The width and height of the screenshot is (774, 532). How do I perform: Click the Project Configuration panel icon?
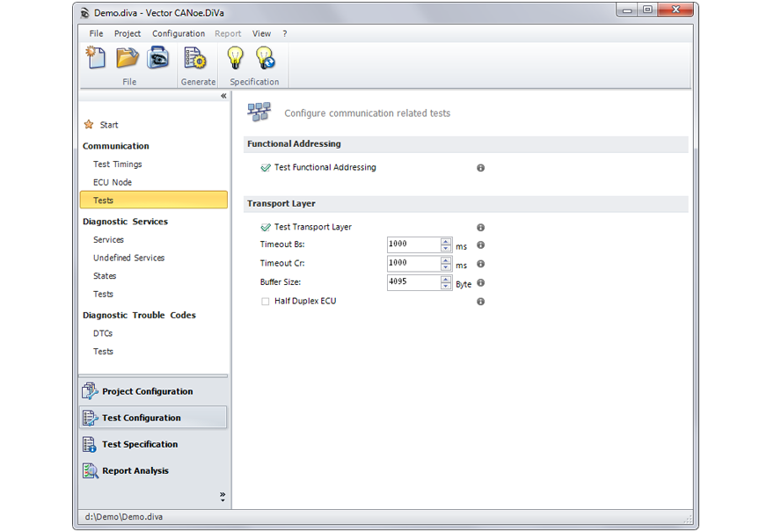[90, 391]
